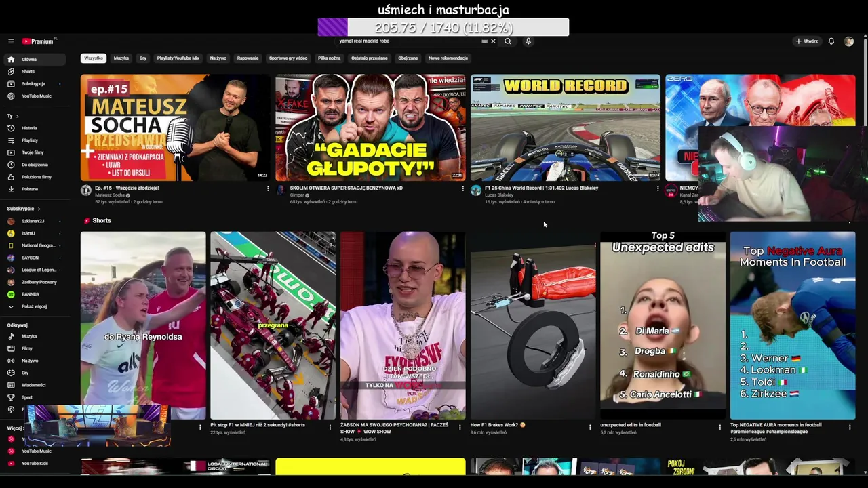Viewport: 868px width, 488px height.
Task: Open Na żywo under Odkrywaj
Action: tap(34, 361)
